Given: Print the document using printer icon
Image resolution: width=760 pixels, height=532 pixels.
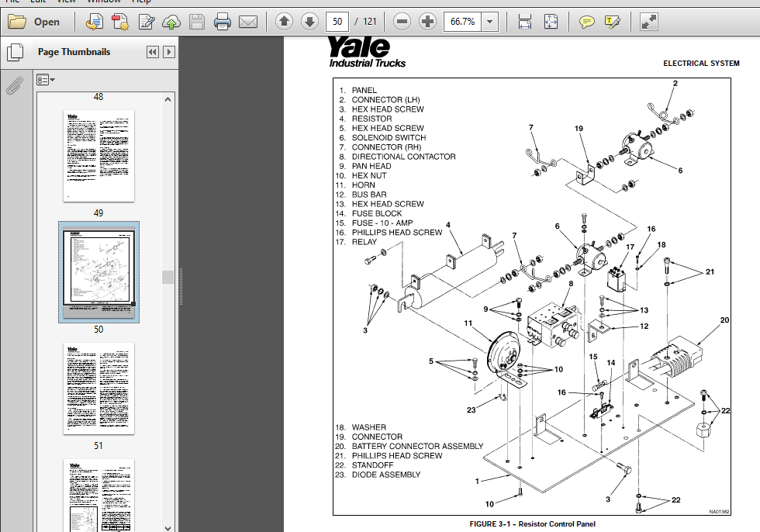Looking at the screenshot, I should [x=222, y=22].
